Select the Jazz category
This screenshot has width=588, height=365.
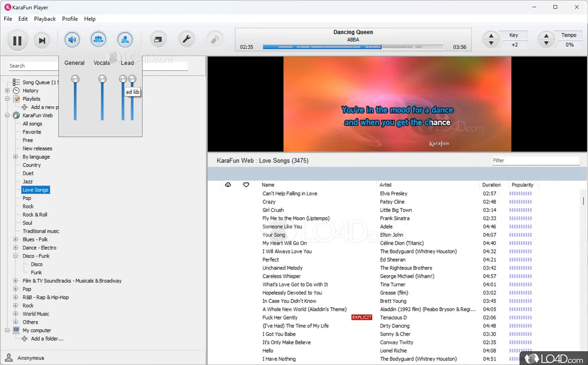point(28,181)
